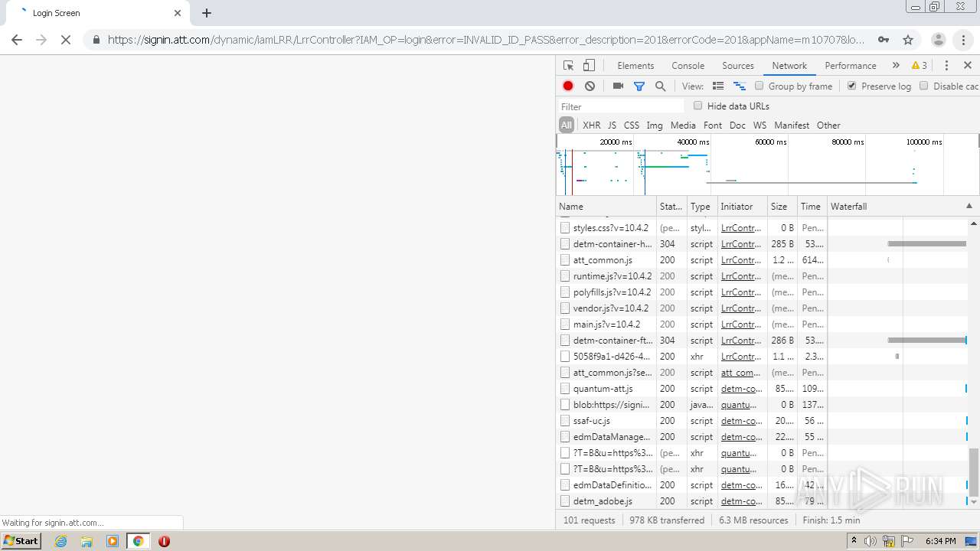
Task: Open att_com initiator link
Action: (741, 373)
